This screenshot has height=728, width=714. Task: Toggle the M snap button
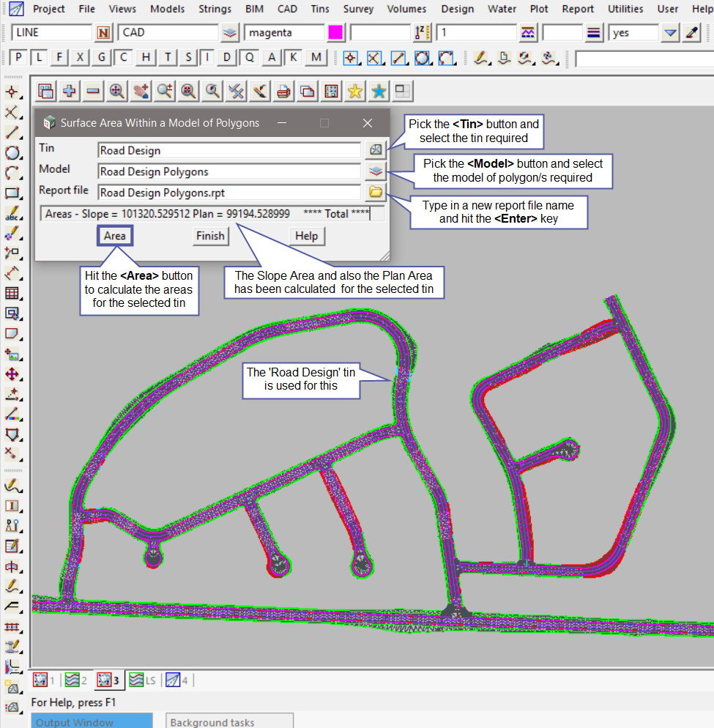[316, 58]
